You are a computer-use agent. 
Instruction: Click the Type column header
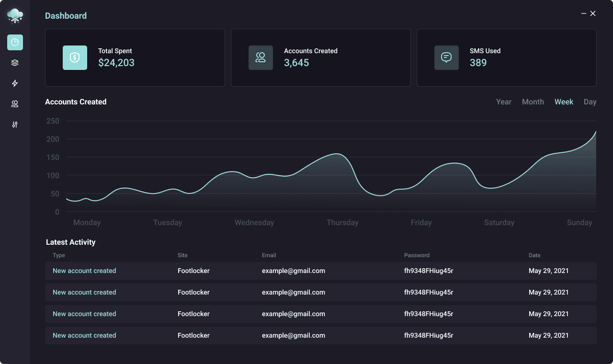click(x=59, y=255)
